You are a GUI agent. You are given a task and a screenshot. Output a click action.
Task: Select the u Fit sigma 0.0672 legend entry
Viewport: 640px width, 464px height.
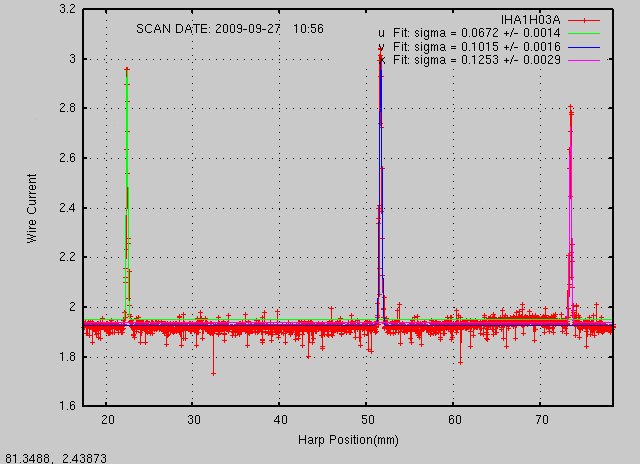tap(469, 33)
